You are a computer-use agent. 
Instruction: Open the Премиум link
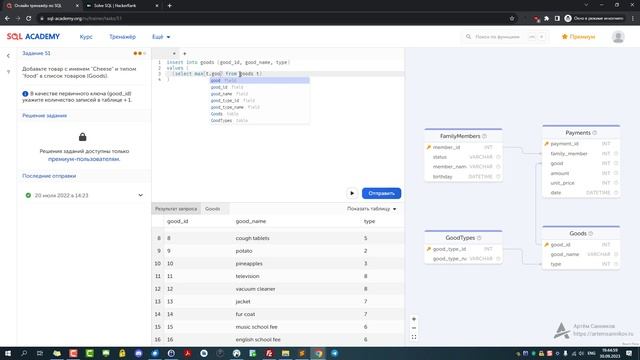[578, 37]
